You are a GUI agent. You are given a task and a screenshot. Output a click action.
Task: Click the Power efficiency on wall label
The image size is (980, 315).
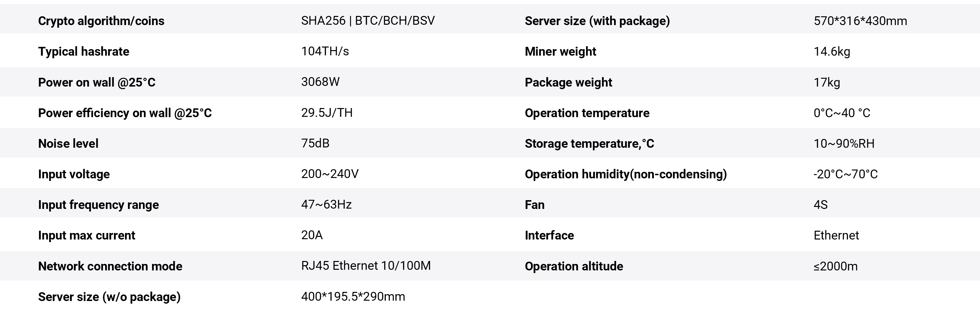[125, 113]
